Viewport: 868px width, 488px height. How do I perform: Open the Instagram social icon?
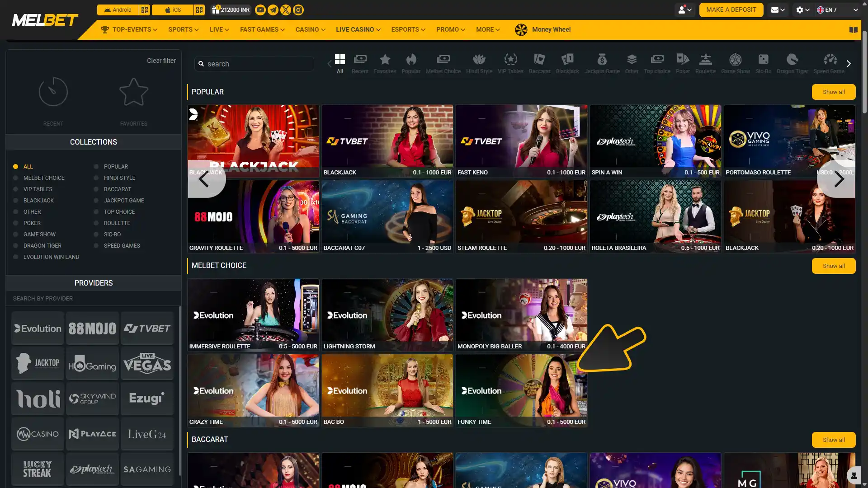298,10
